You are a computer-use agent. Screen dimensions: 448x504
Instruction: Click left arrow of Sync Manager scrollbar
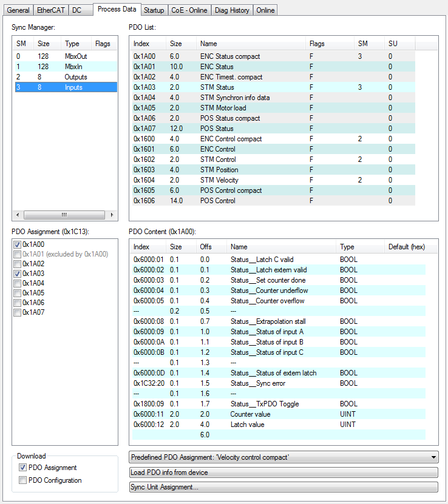tap(18, 215)
